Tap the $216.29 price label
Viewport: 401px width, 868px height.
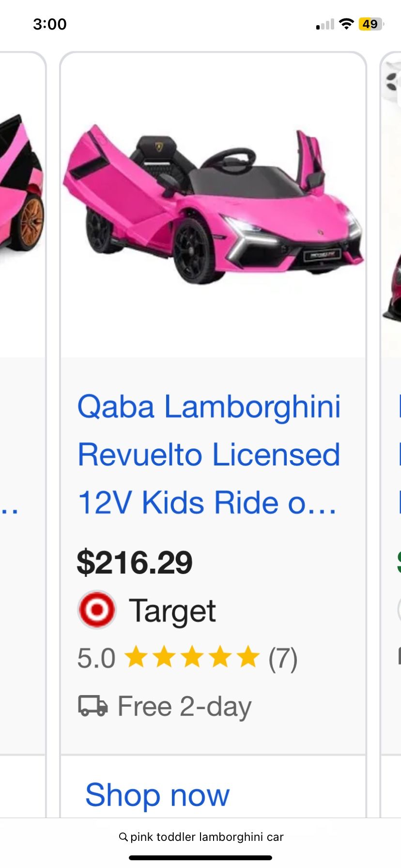tap(136, 562)
